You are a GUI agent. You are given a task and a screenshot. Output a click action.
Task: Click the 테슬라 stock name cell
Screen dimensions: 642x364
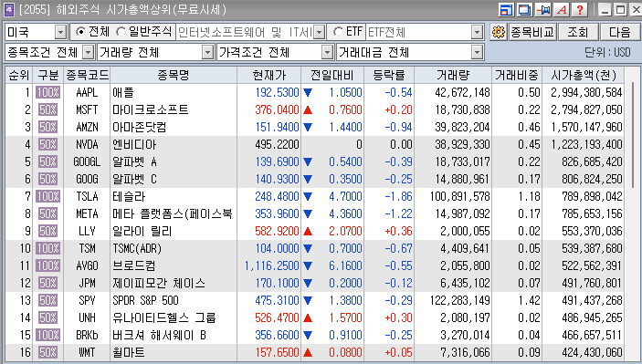click(174, 196)
